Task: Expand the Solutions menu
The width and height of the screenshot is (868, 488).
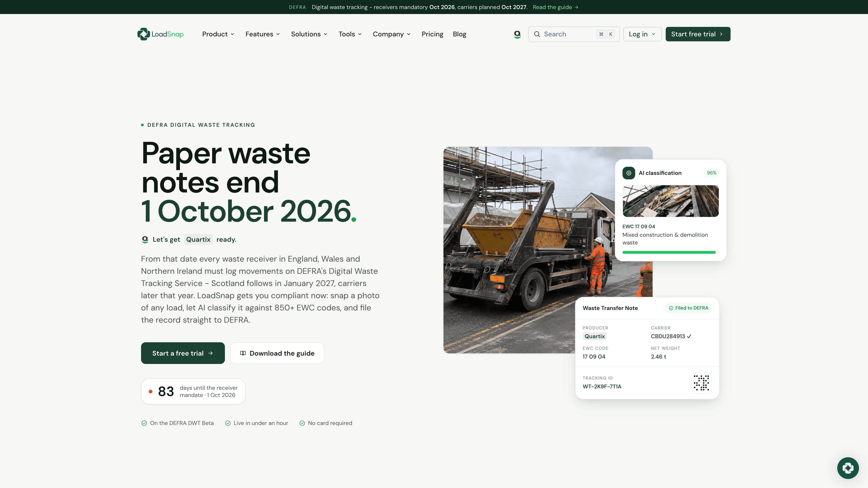Action: pos(309,34)
